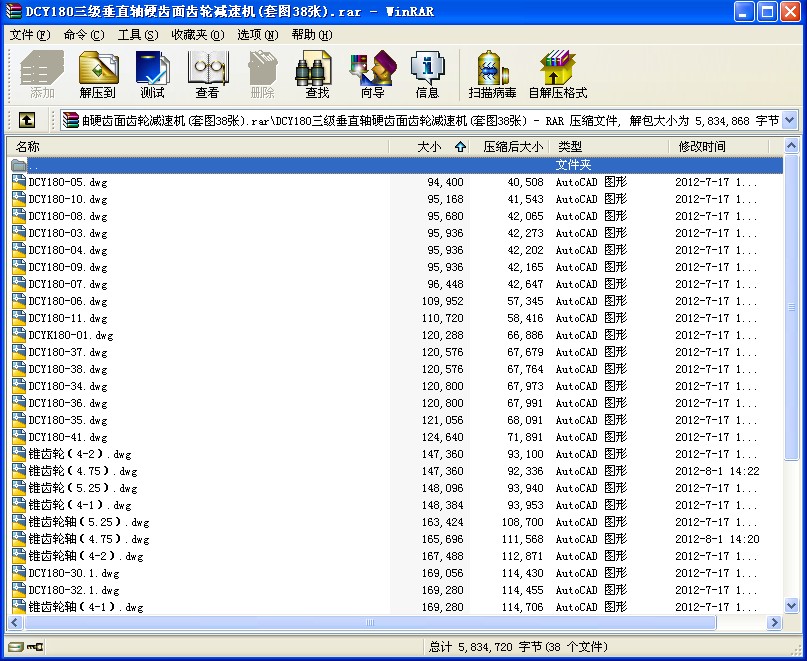This screenshot has height=661, width=807.
Task: Click the file icon of DCY180-30.1.dwg
Action: click(19, 573)
